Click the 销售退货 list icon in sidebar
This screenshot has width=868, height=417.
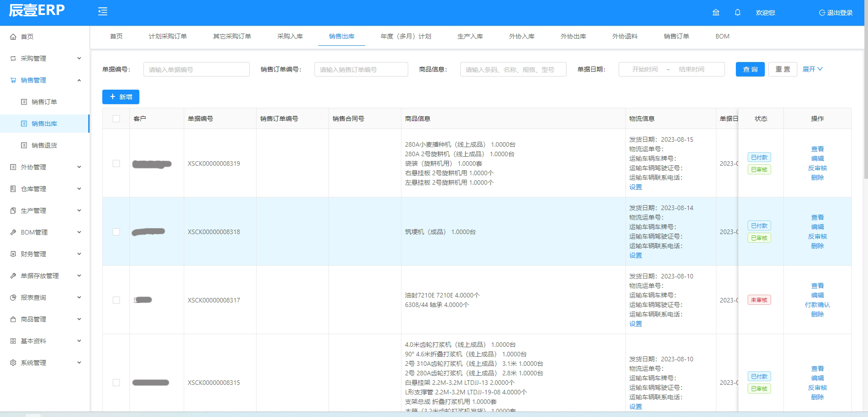click(24, 145)
